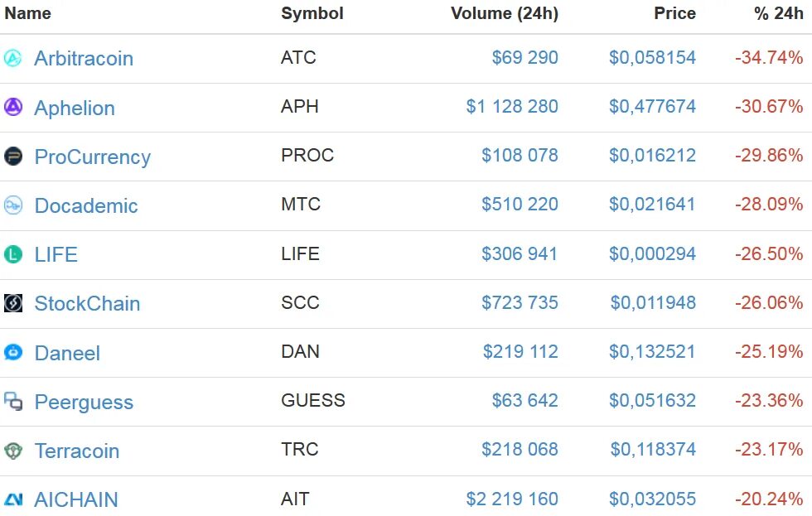The width and height of the screenshot is (812, 516).
Task: Click the Arbitracoin coin logo icon
Action: click(13, 58)
